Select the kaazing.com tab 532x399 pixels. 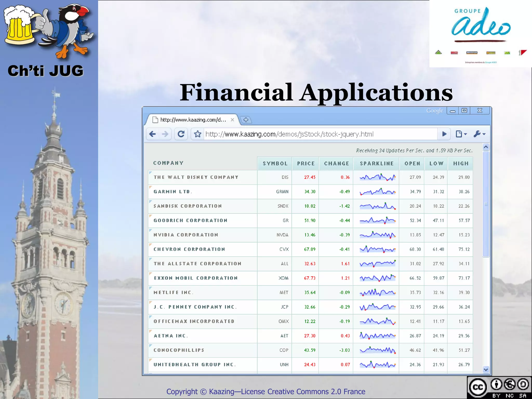pyautogui.click(x=192, y=120)
